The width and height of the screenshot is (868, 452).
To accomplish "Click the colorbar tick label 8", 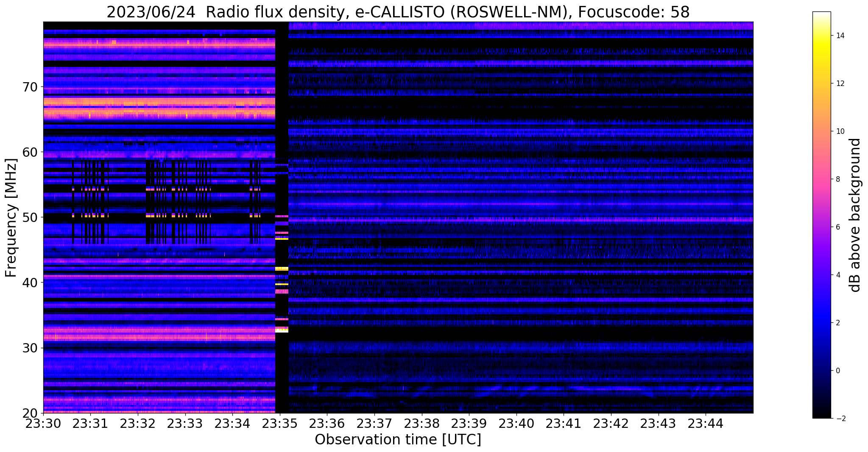I will [837, 179].
